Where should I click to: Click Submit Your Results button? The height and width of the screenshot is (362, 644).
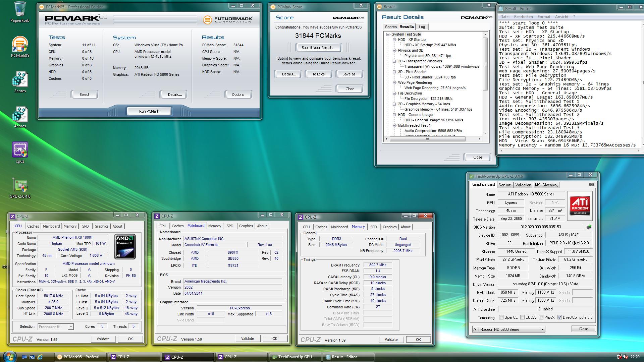click(319, 48)
